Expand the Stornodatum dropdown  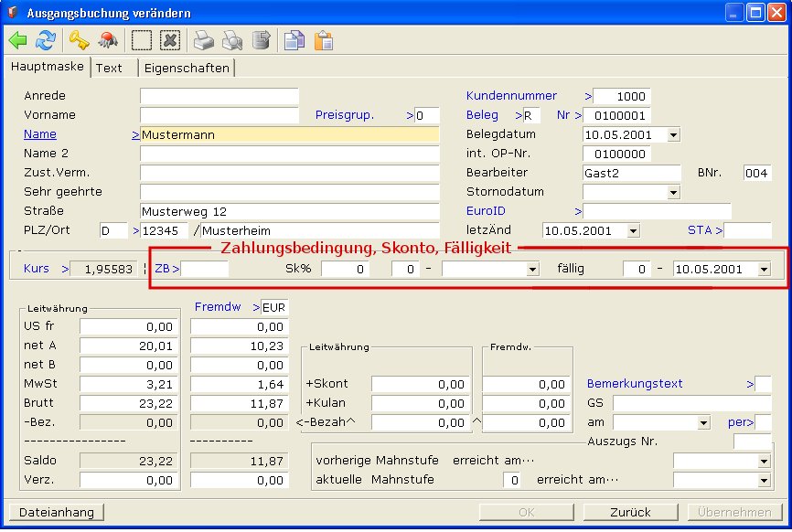point(674,193)
